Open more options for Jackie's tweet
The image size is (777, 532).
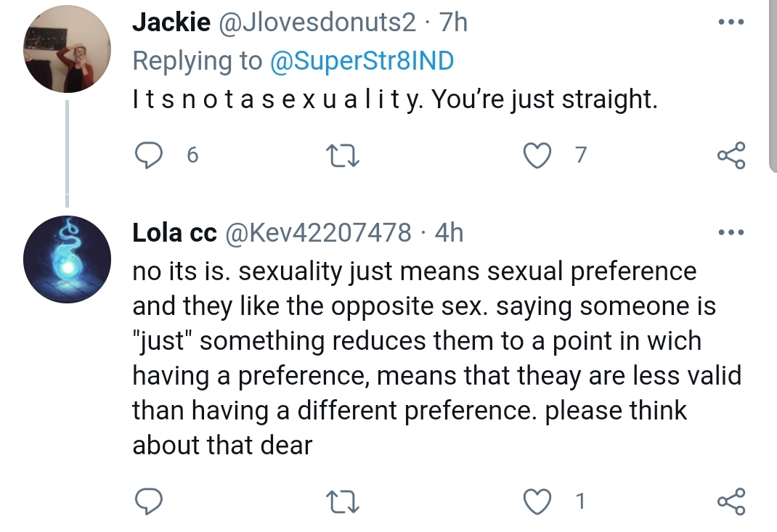pyautogui.click(x=731, y=22)
